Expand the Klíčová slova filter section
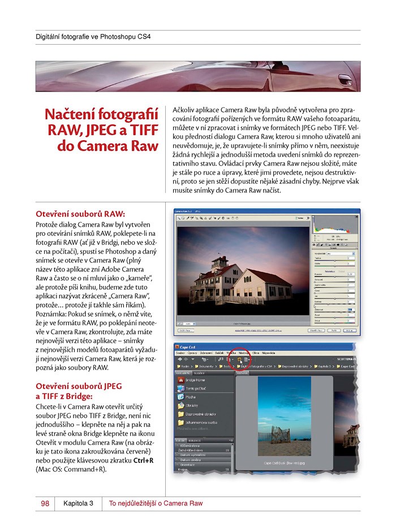 [x=177, y=446]
